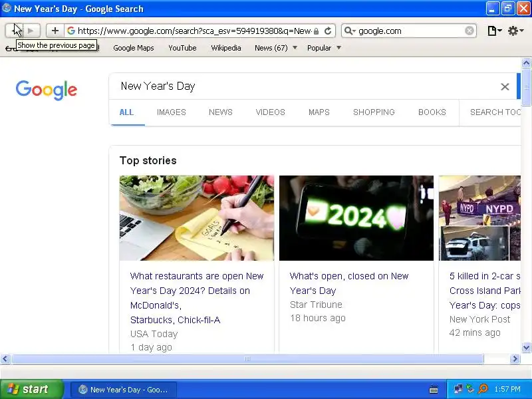Click the Google logo
532x399 pixels.
point(47,90)
